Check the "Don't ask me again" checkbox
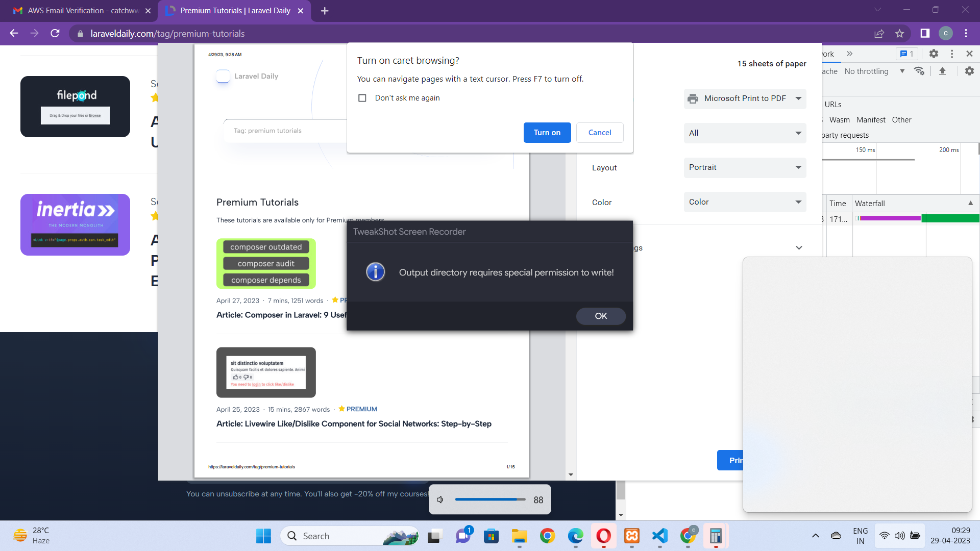The image size is (980, 551). [x=362, y=98]
